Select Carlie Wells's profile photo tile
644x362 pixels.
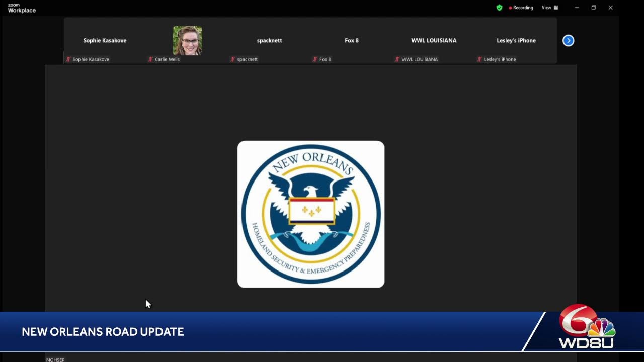point(187,41)
